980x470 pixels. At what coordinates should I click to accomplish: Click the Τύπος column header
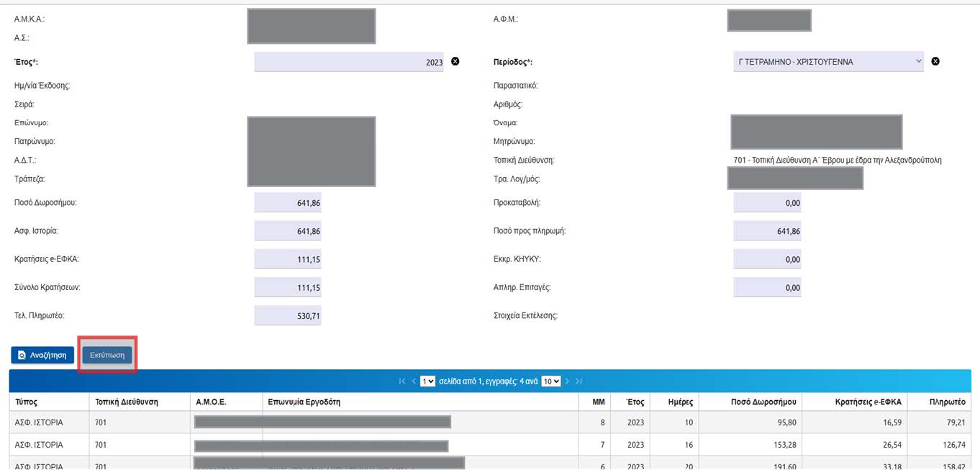tap(26, 402)
